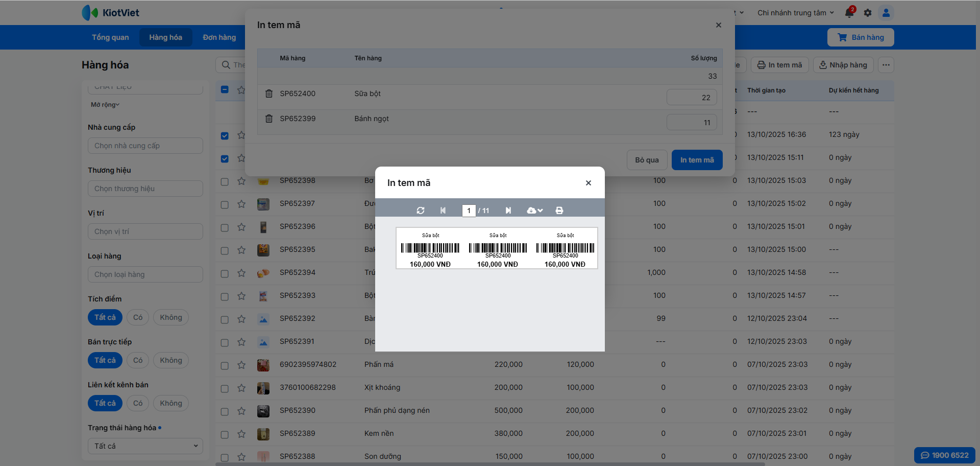
Task: Go to first page of barcode preview
Action: (x=443, y=211)
